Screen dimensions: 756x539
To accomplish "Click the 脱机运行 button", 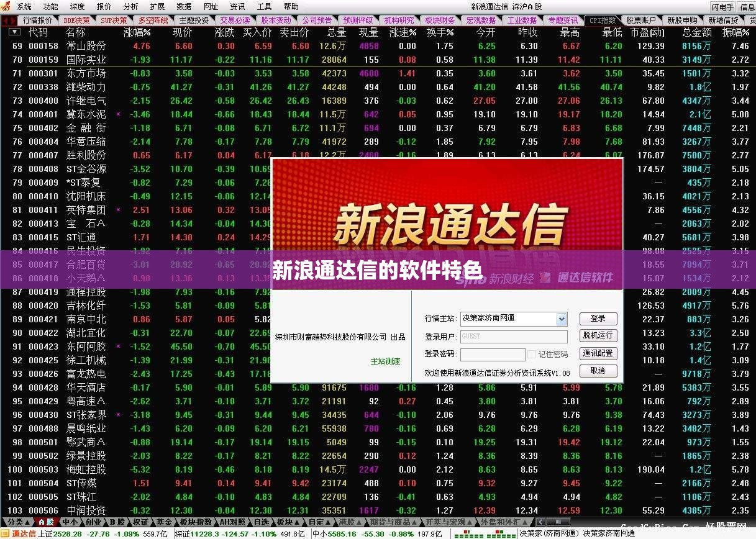I will coord(598,336).
